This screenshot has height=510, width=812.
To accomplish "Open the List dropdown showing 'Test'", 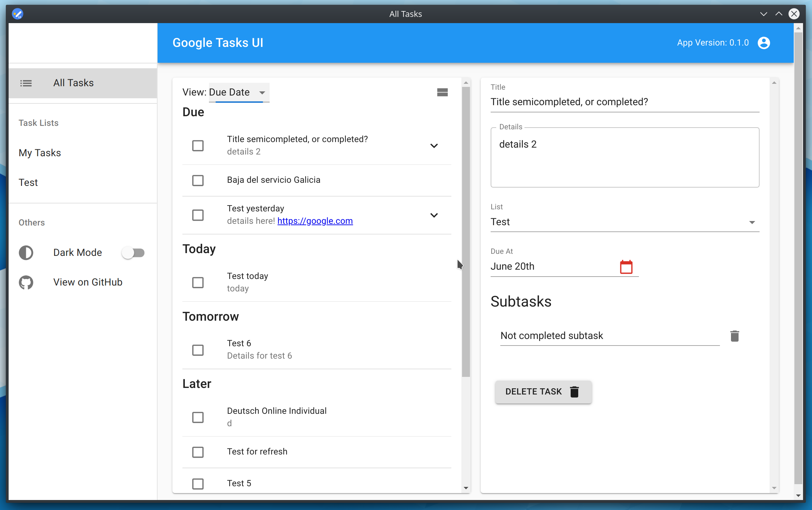I will pyautogui.click(x=624, y=222).
